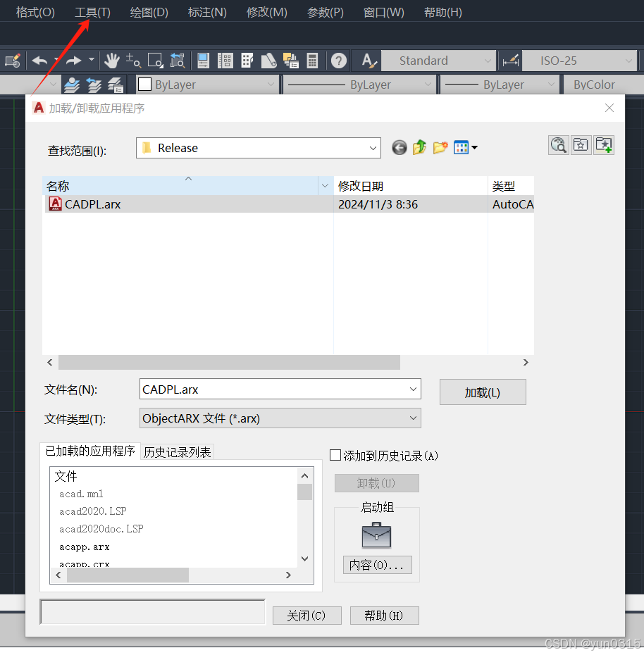
Task: Activate the Pan hand tool
Action: [x=112, y=61]
